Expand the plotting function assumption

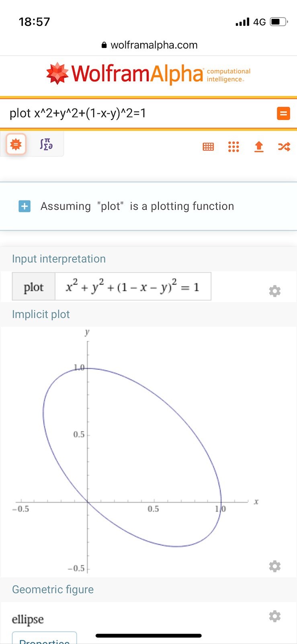coord(25,206)
